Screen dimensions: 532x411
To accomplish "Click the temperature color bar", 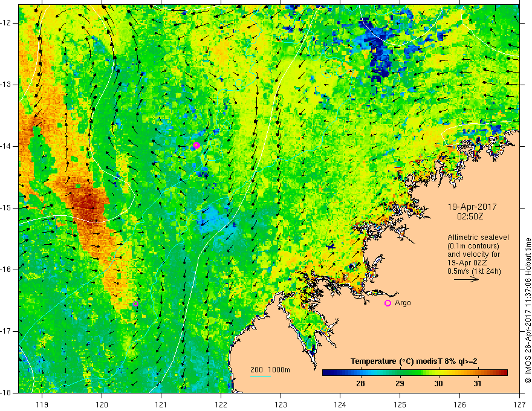I will pos(415,373).
